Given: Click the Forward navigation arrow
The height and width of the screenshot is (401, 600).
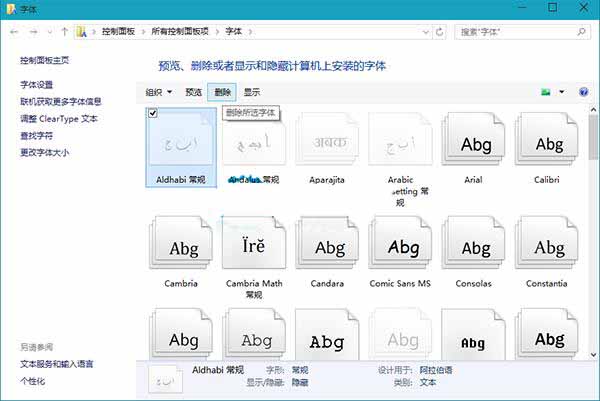Looking at the screenshot, I should 33,32.
